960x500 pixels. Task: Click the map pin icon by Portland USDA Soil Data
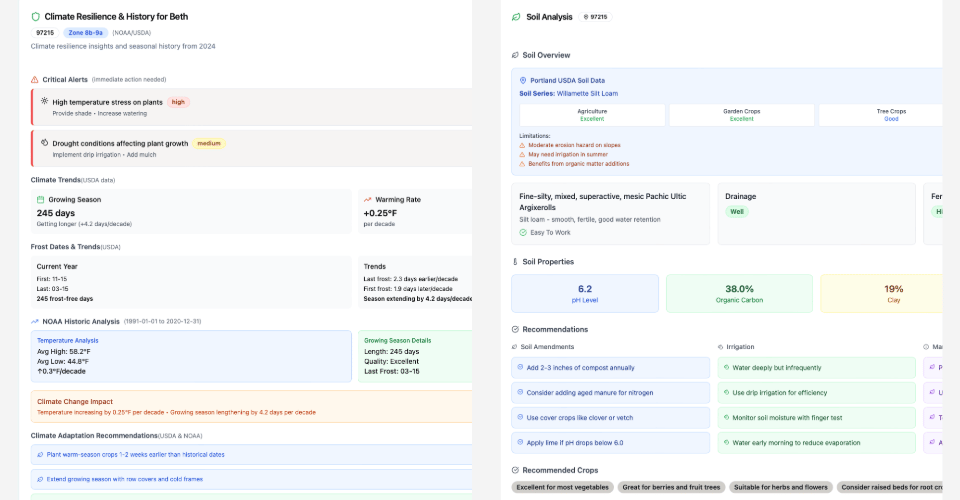point(523,80)
